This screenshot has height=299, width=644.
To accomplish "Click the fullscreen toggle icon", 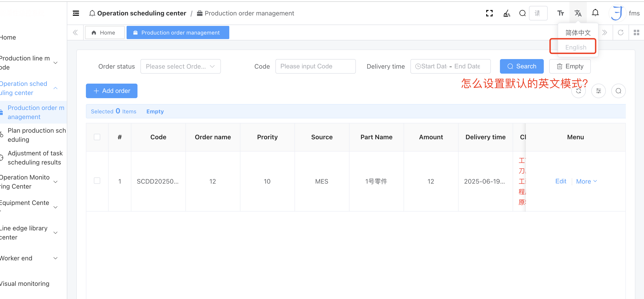I will click(x=489, y=13).
